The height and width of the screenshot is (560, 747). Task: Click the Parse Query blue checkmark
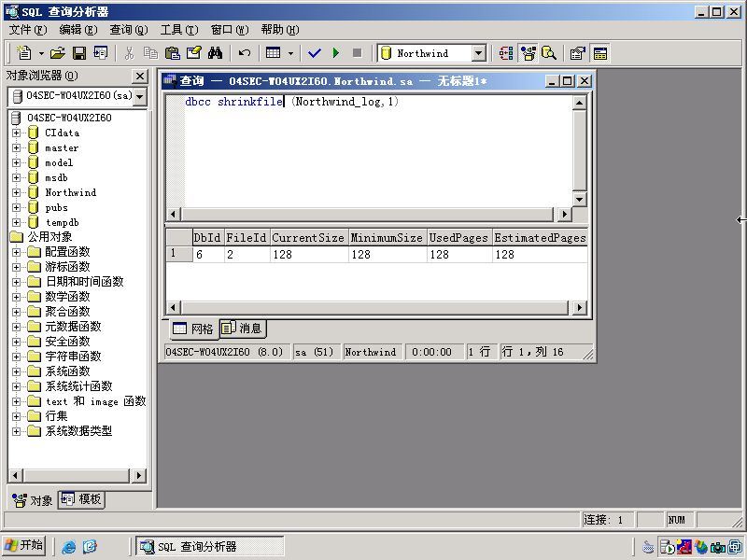(x=315, y=53)
